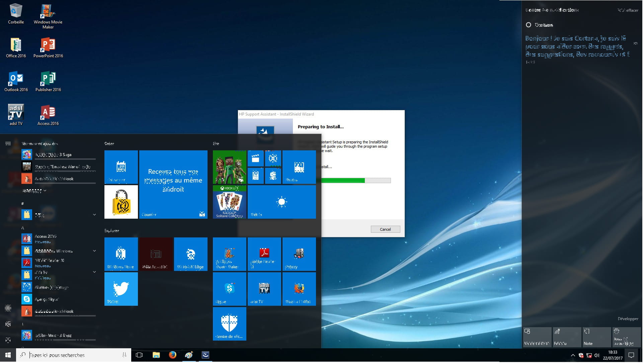The height and width of the screenshot is (363, 644).
Task: Open the Xbox tile with avatars
Action: pos(230,167)
